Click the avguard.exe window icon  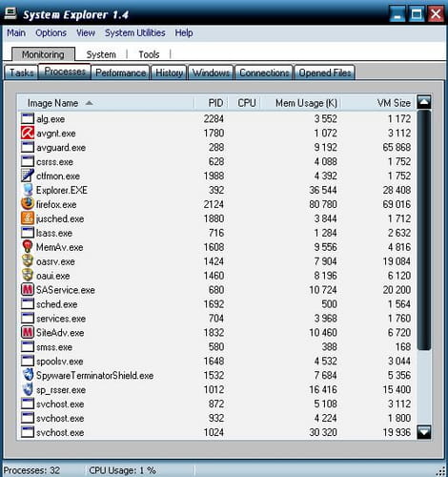(x=28, y=147)
